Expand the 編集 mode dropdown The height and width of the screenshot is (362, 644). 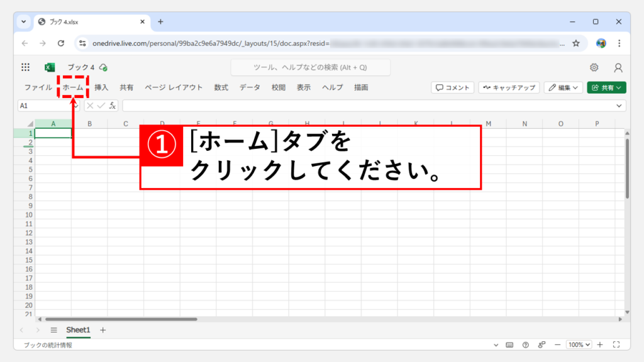pos(562,88)
